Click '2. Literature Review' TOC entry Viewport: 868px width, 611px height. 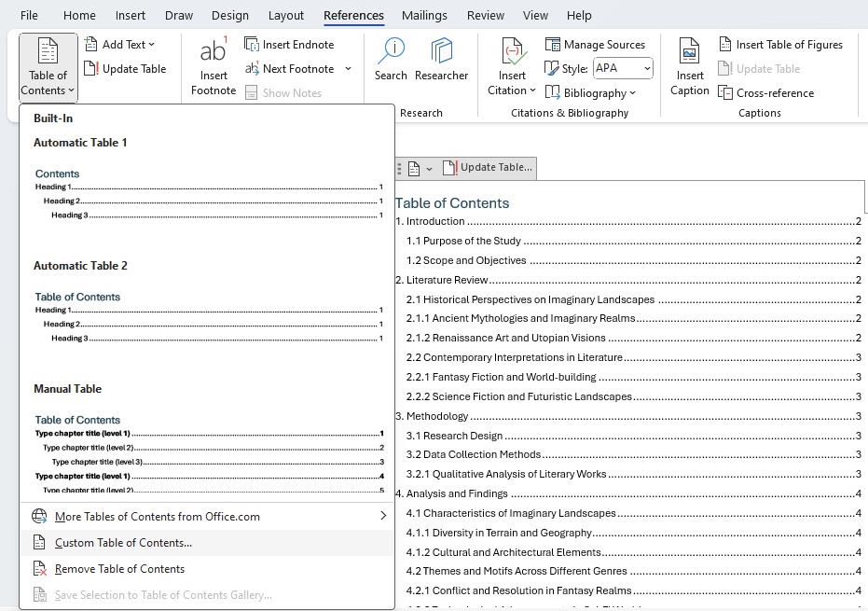click(628, 280)
